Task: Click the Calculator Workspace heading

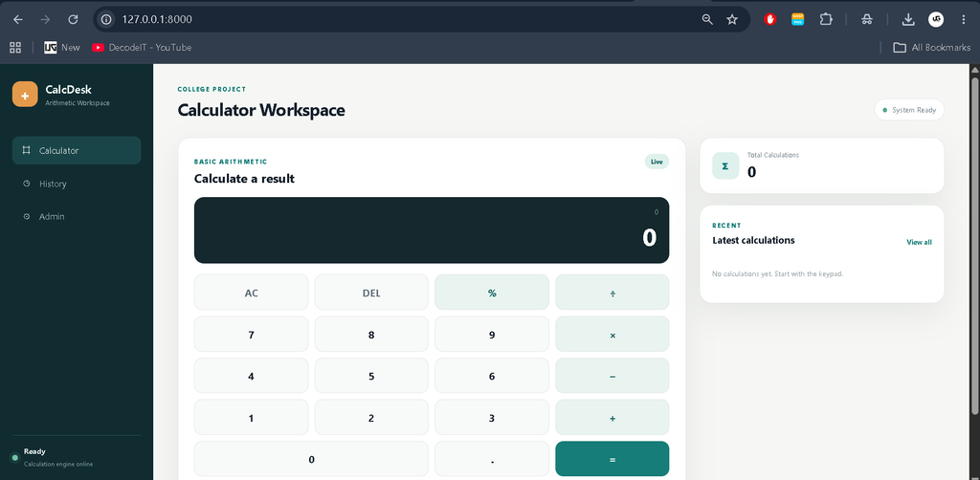Action: (261, 111)
